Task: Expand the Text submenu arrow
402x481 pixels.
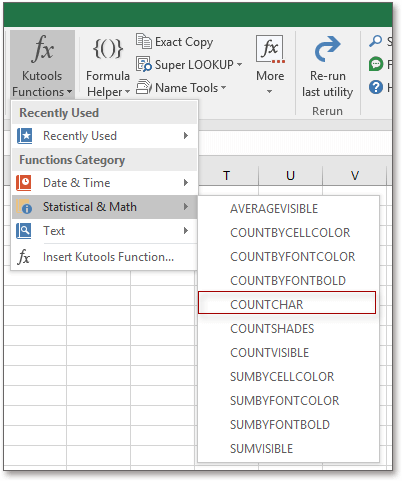Action: (x=186, y=231)
